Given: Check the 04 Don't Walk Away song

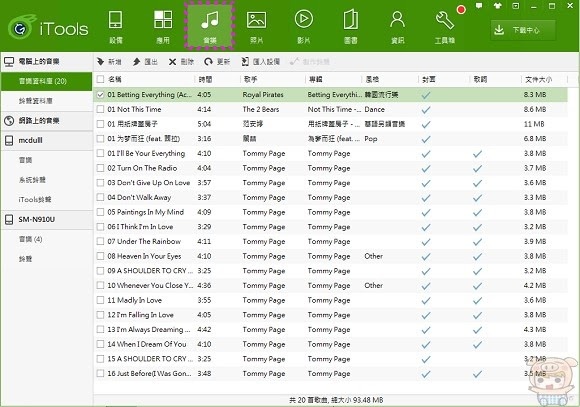Looking at the screenshot, I should tap(100, 197).
